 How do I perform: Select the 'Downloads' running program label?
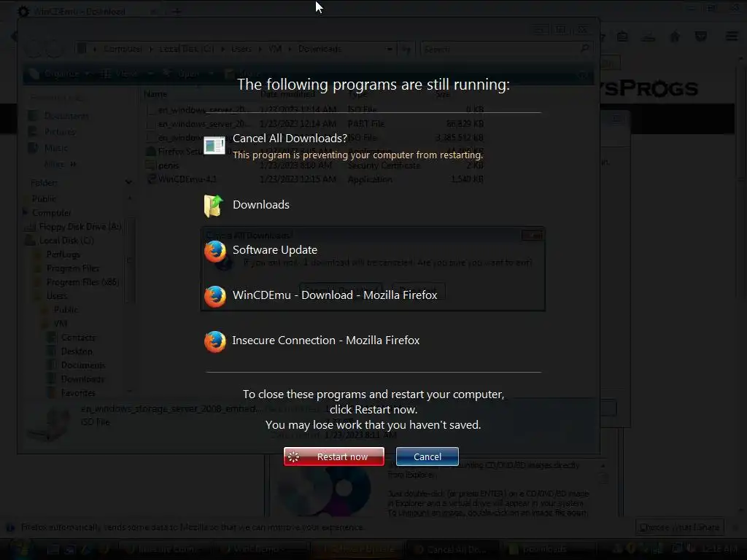point(261,205)
